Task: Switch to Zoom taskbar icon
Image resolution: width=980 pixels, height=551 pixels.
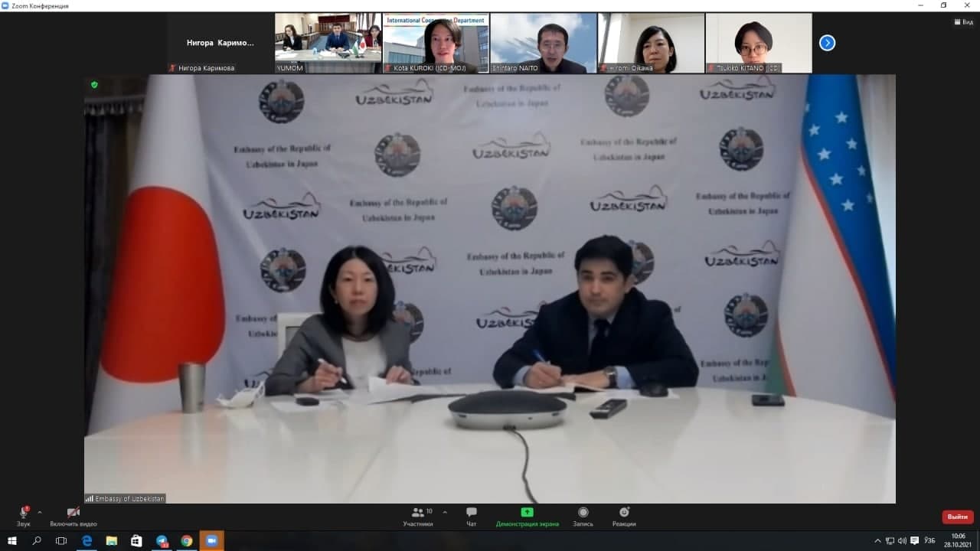Action: click(x=212, y=541)
